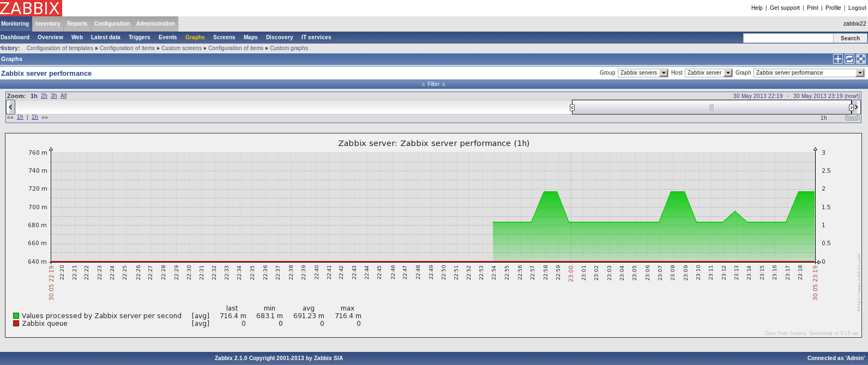
Task: Click the Print link
Action: point(812,8)
